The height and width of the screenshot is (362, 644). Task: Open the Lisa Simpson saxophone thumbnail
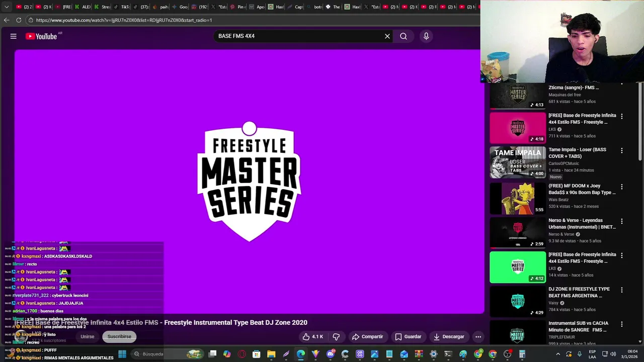coord(518,198)
